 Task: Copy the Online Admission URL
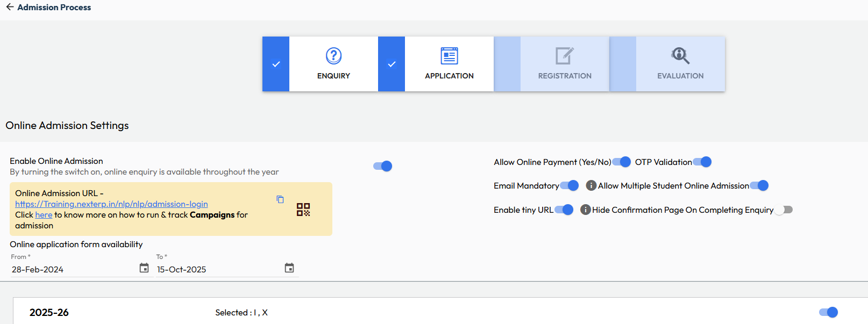pyautogui.click(x=280, y=199)
